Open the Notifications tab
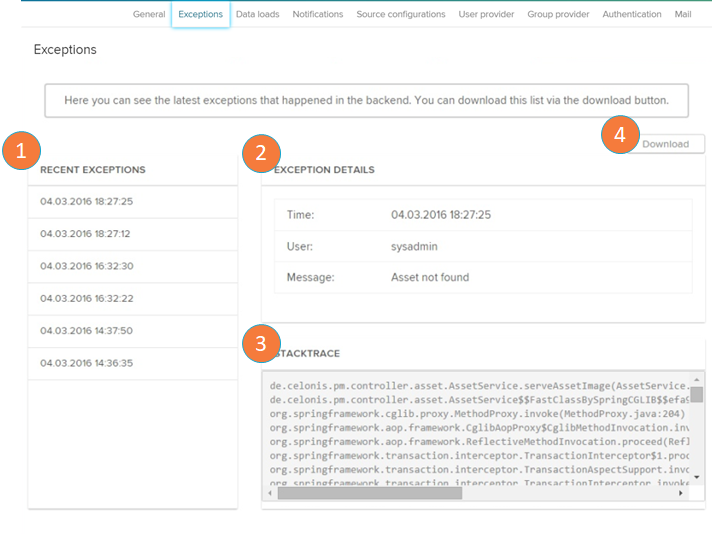Viewport: 712px width, 534px height. click(x=317, y=14)
